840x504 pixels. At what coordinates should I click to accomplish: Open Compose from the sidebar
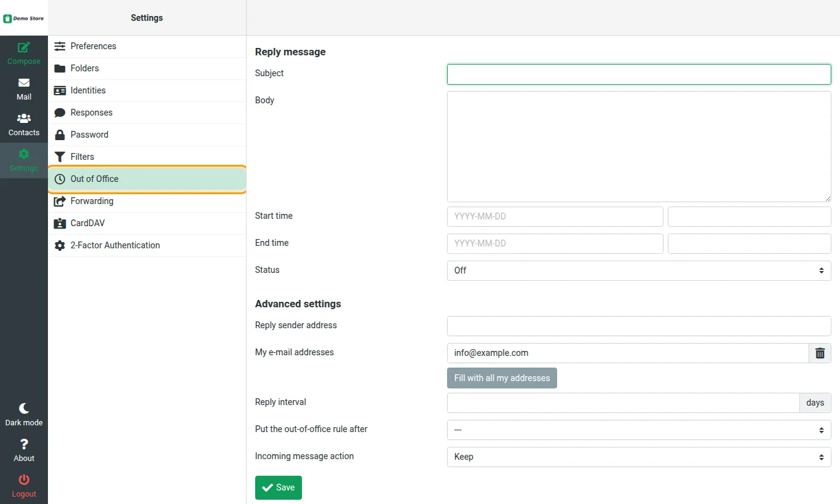[24, 53]
